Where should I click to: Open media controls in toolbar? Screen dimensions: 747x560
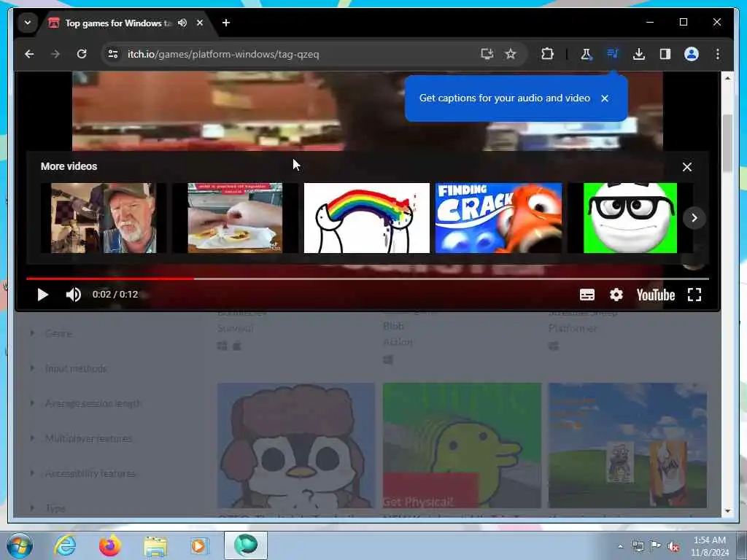point(612,53)
